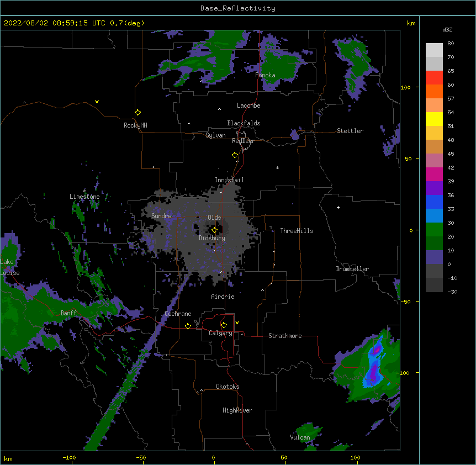Select the radar site diamond between Olds and Didsbury
Image resolution: width=476 pixels, height=465 pixels.
pyautogui.click(x=215, y=230)
